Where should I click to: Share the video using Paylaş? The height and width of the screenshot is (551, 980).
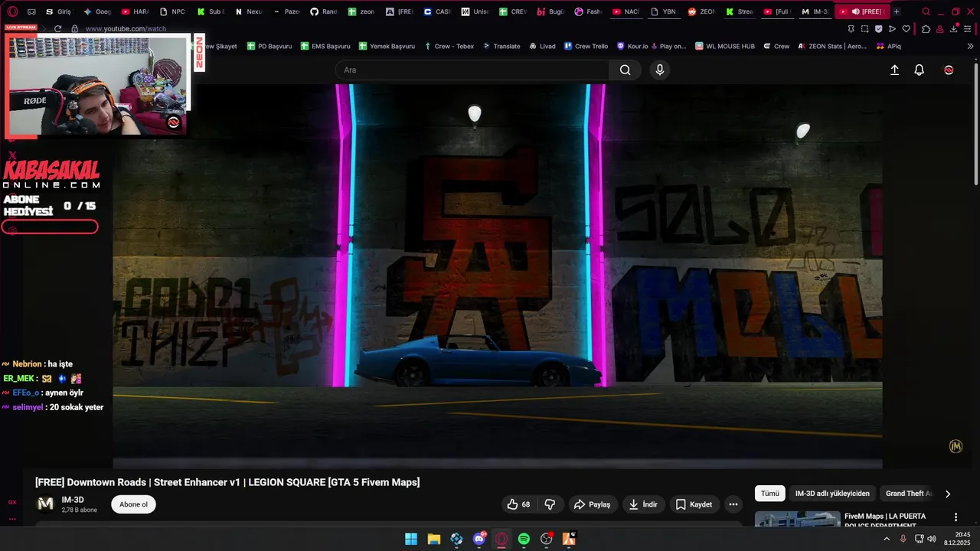click(592, 504)
